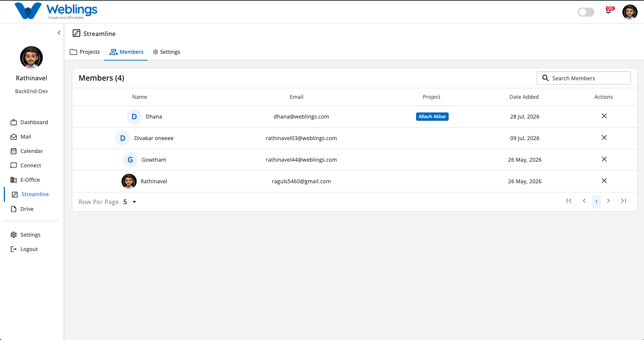Viewport: 644px width, 340px height.
Task: Switch to the Members tab
Action: point(126,52)
